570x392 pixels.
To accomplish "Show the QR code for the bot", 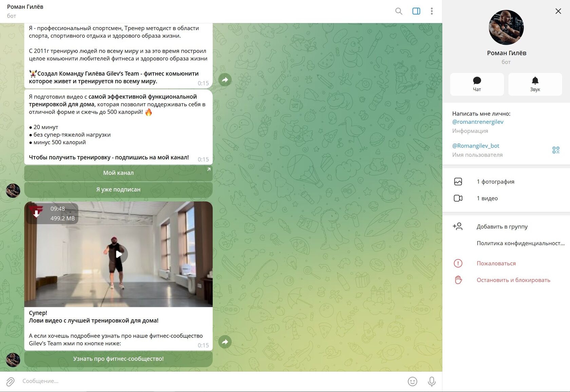I will coord(556,150).
